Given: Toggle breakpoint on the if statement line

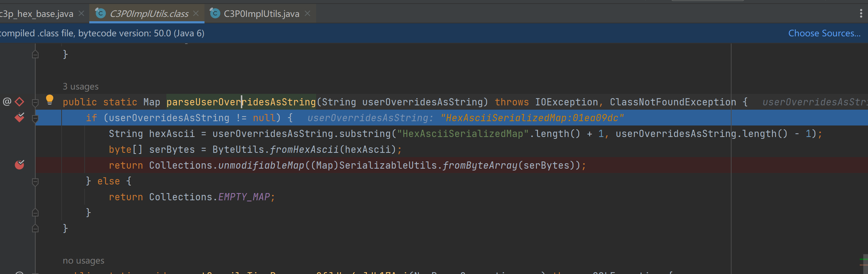Looking at the screenshot, I should [x=19, y=118].
